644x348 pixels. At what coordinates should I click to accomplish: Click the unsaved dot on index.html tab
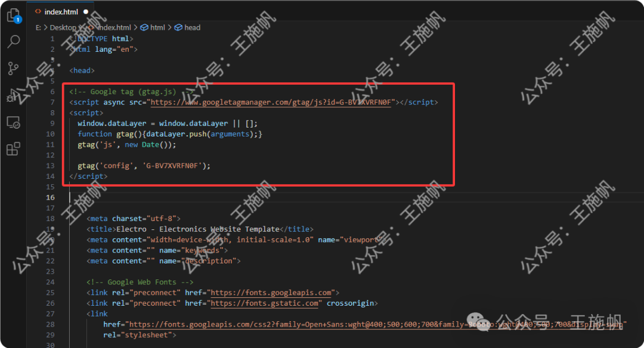tap(86, 12)
